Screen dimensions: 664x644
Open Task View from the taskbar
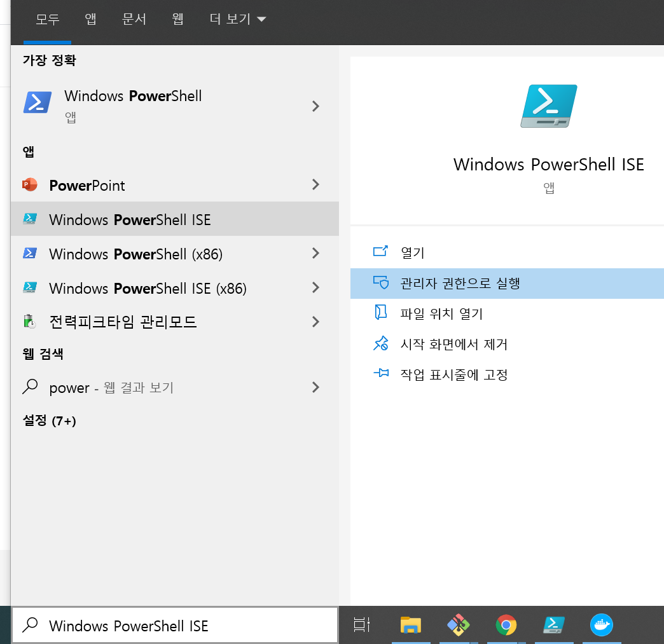point(362,625)
